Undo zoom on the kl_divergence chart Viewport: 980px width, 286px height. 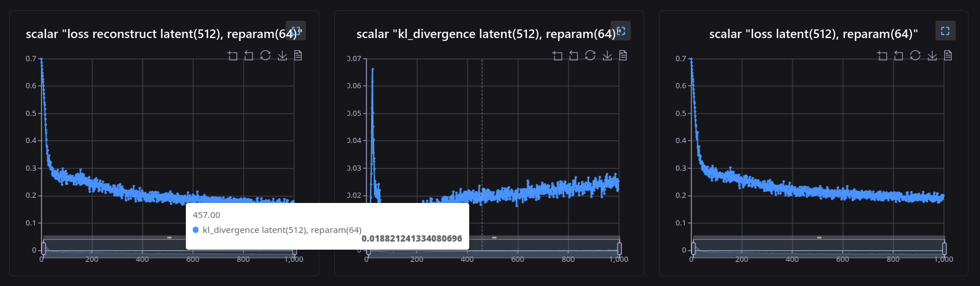574,55
